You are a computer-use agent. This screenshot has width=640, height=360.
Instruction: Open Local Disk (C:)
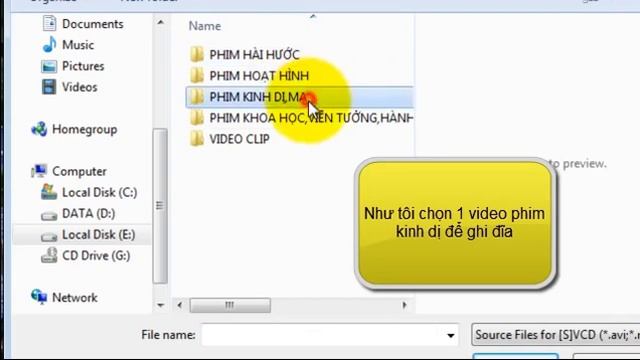pyautogui.click(x=100, y=192)
